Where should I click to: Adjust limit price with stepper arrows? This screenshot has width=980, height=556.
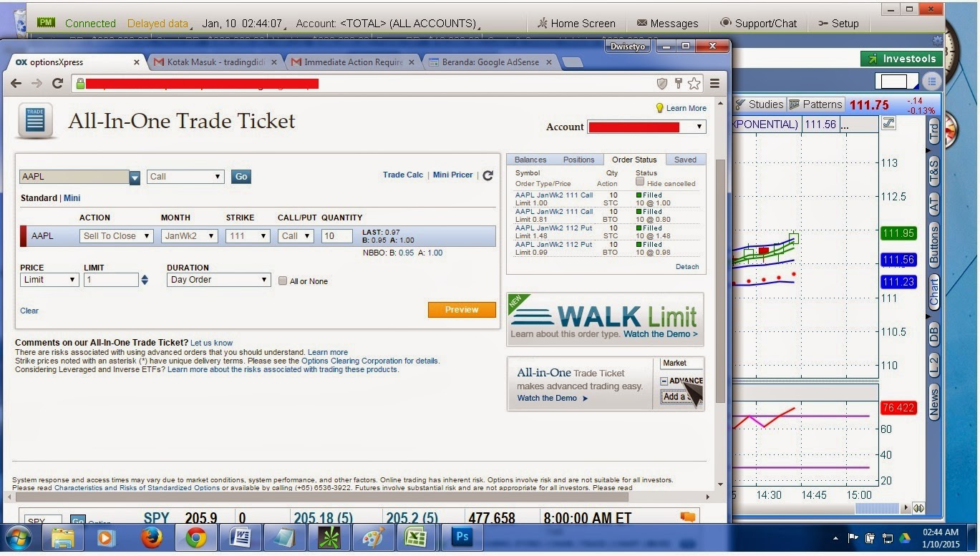(145, 281)
